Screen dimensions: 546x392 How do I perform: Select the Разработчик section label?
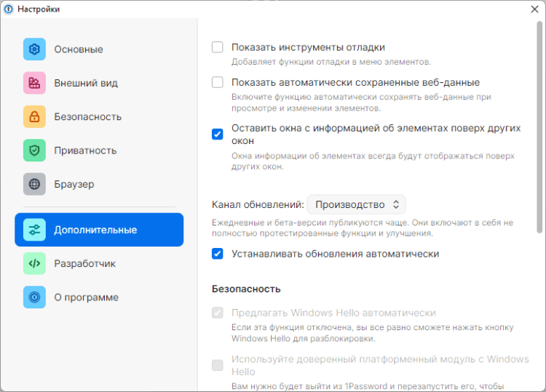pos(84,263)
